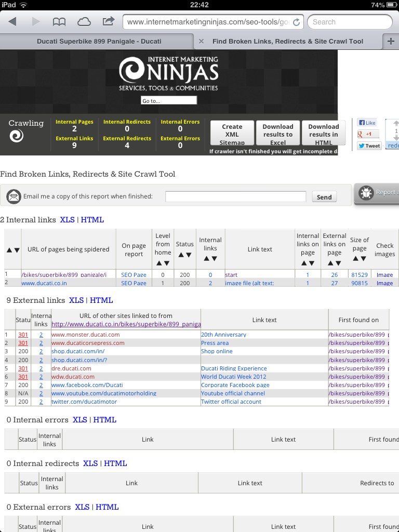Open SEO Page report for www.ducati.co.in
Screen dimensions: 399x532
[134, 283]
